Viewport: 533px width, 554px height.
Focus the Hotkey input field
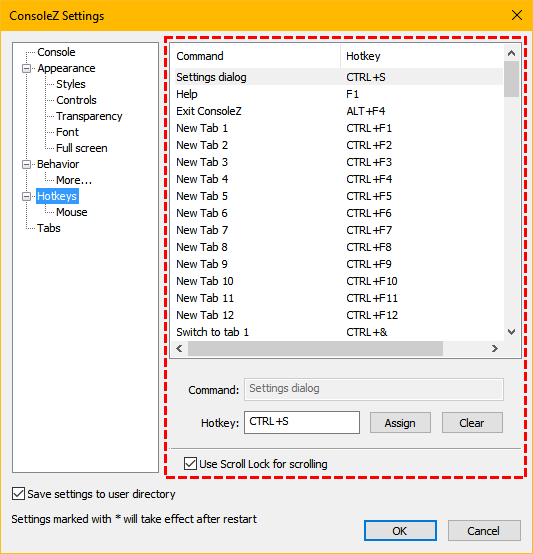pos(302,422)
